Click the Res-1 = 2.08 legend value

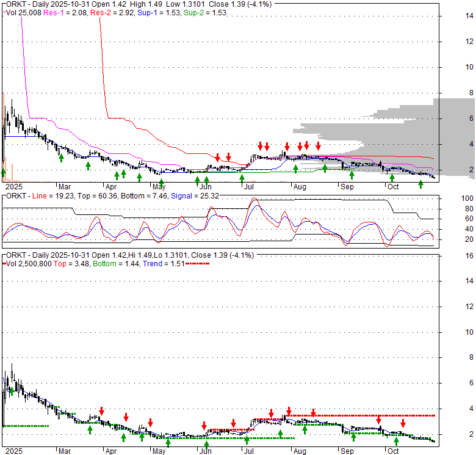pyautogui.click(x=65, y=13)
